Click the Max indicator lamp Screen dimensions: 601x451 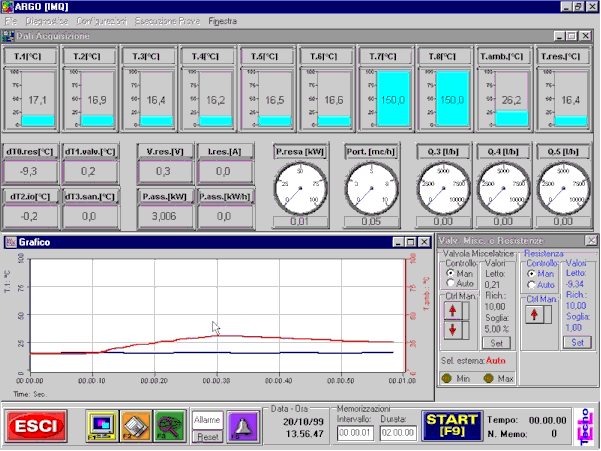(488, 379)
